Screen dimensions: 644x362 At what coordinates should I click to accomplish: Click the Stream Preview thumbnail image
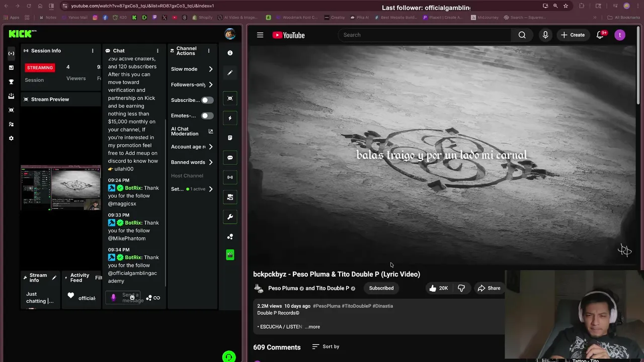click(60, 188)
